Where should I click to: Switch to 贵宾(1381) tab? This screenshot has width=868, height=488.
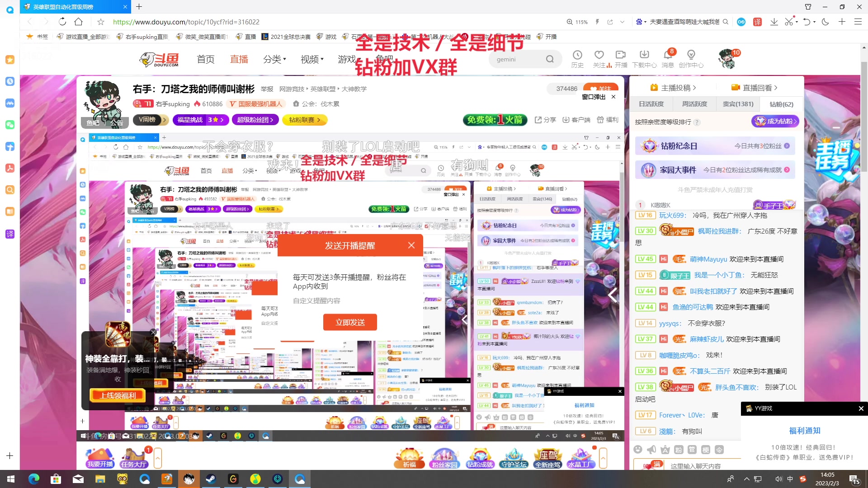(x=738, y=104)
